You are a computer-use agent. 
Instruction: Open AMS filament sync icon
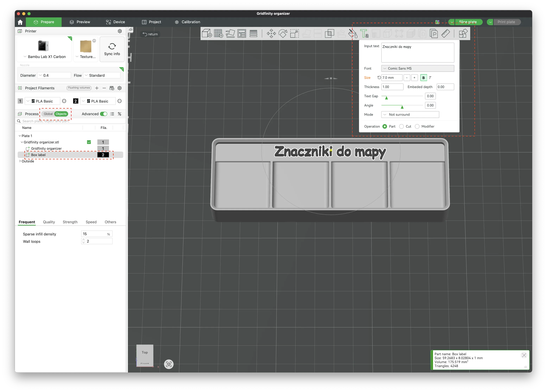[x=112, y=88]
